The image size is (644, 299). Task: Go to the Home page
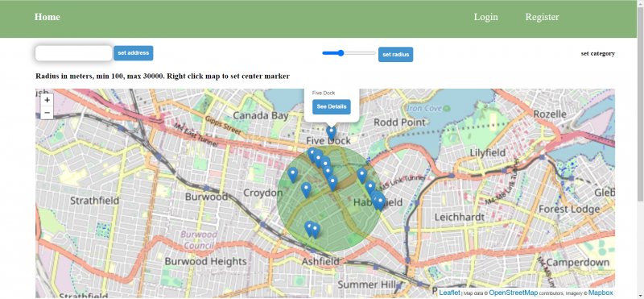pos(47,17)
